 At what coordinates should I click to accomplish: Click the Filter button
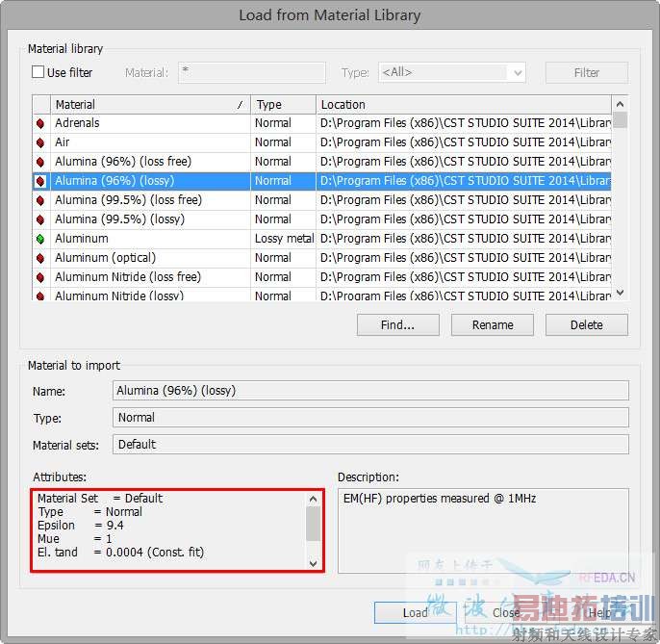click(586, 72)
